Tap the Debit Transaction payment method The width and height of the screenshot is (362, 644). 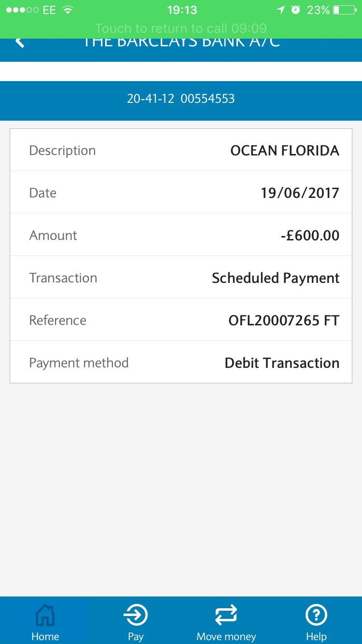pyautogui.click(x=282, y=363)
